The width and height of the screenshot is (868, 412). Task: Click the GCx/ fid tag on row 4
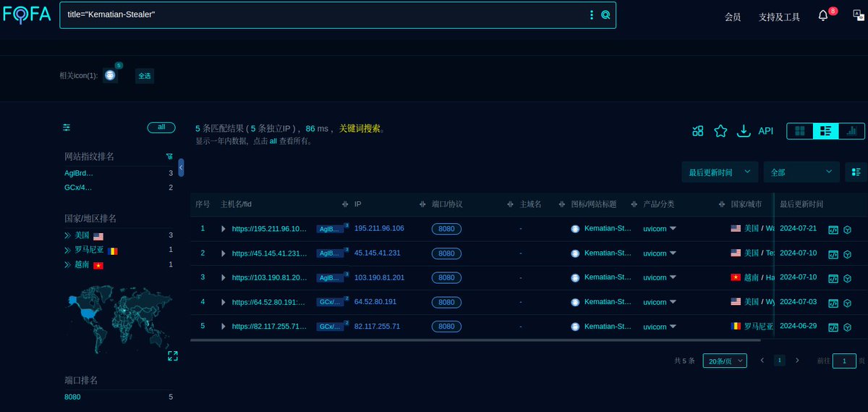tap(331, 302)
